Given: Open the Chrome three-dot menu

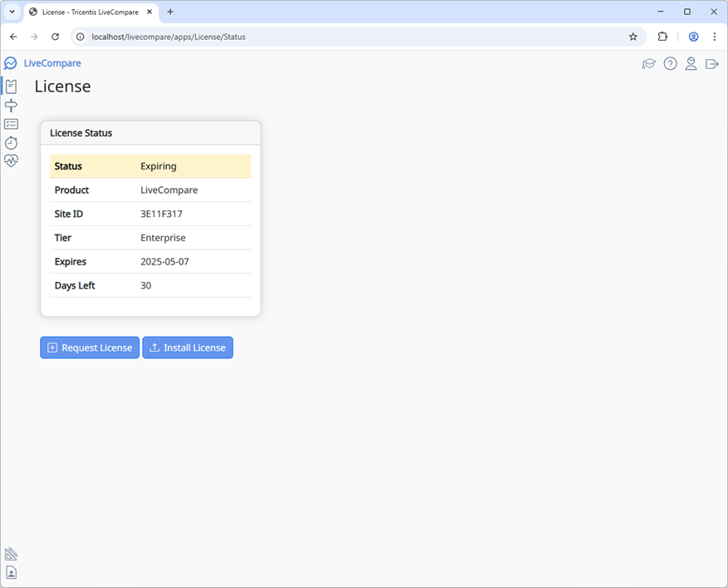Looking at the screenshot, I should 715,37.
